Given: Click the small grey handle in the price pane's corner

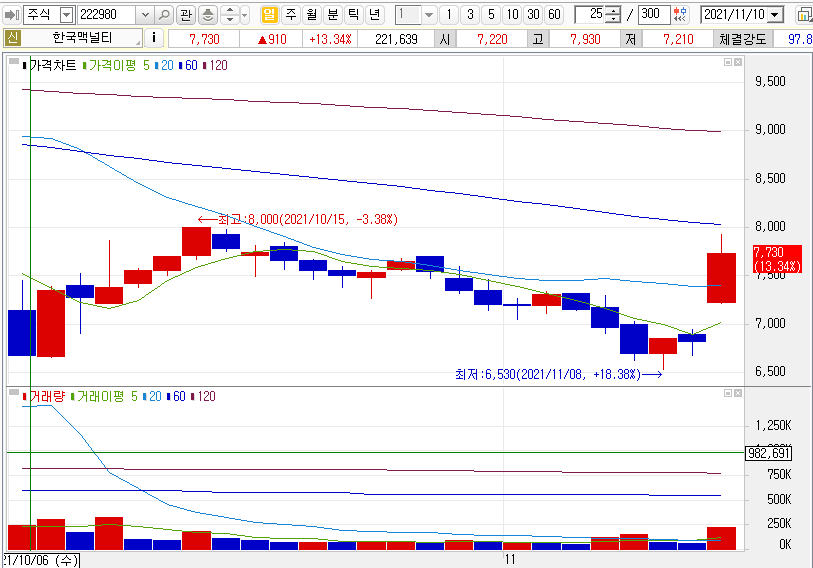Looking at the screenshot, I should [14, 61].
